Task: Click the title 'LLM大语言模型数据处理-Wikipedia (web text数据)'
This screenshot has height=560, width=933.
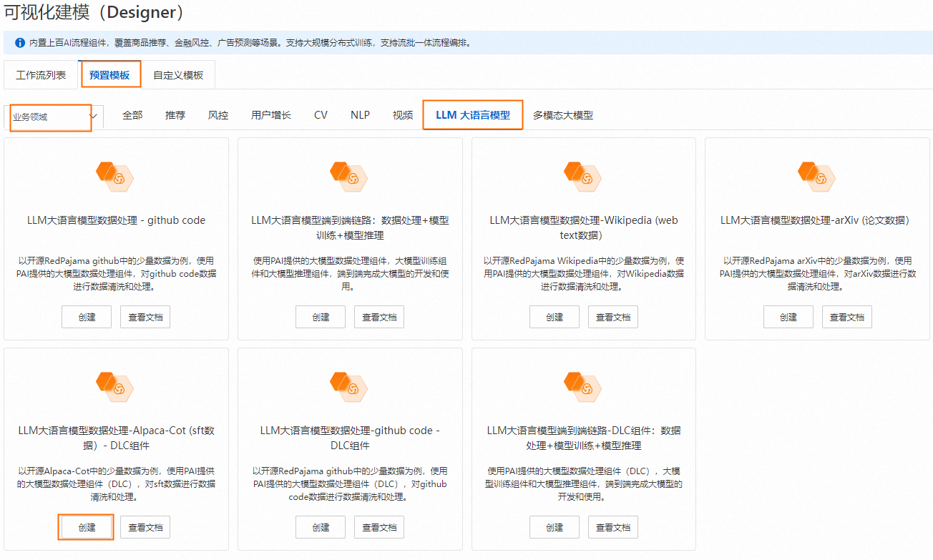Action: pyautogui.click(x=584, y=227)
